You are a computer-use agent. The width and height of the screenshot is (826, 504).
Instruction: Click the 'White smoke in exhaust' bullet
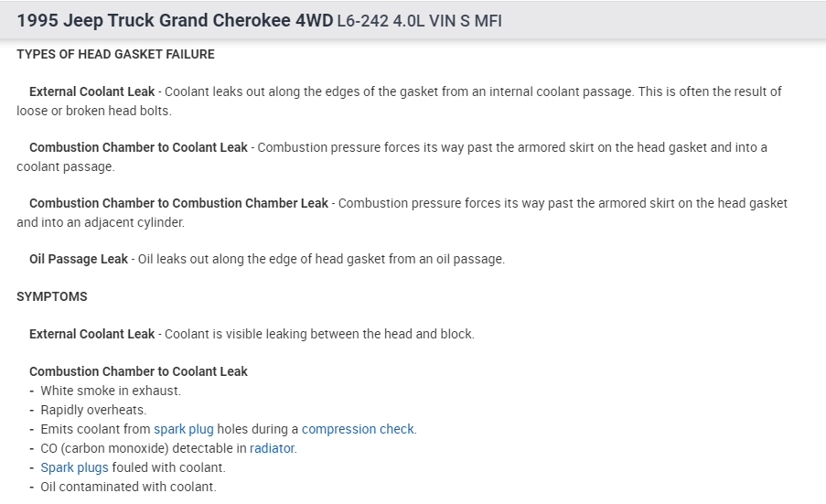(x=111, y=391)
